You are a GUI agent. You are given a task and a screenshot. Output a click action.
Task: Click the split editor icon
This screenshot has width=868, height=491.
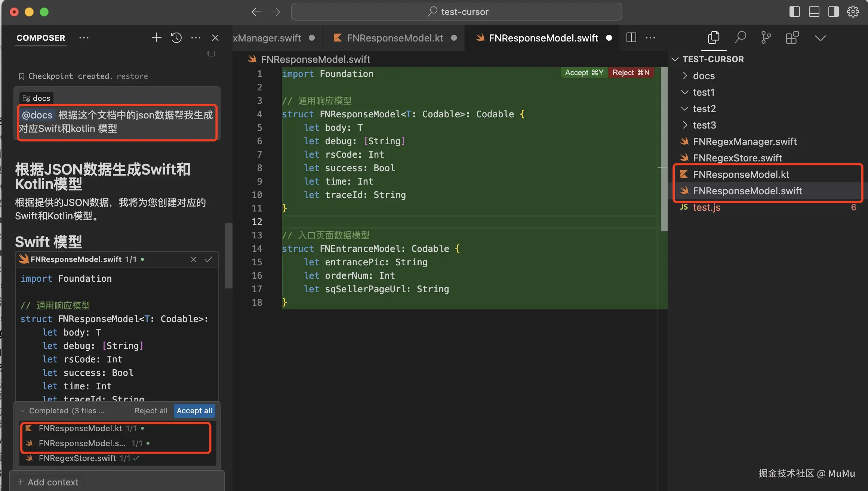coord(631,38)
